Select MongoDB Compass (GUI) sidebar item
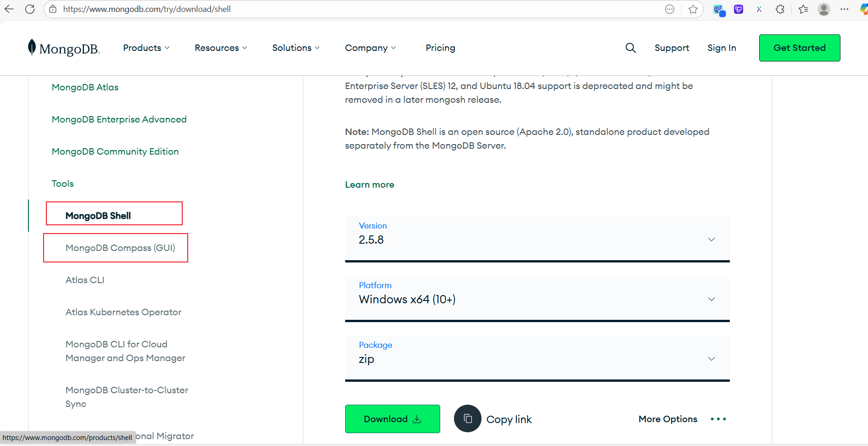868x446 pixels. tap(120, 248)
